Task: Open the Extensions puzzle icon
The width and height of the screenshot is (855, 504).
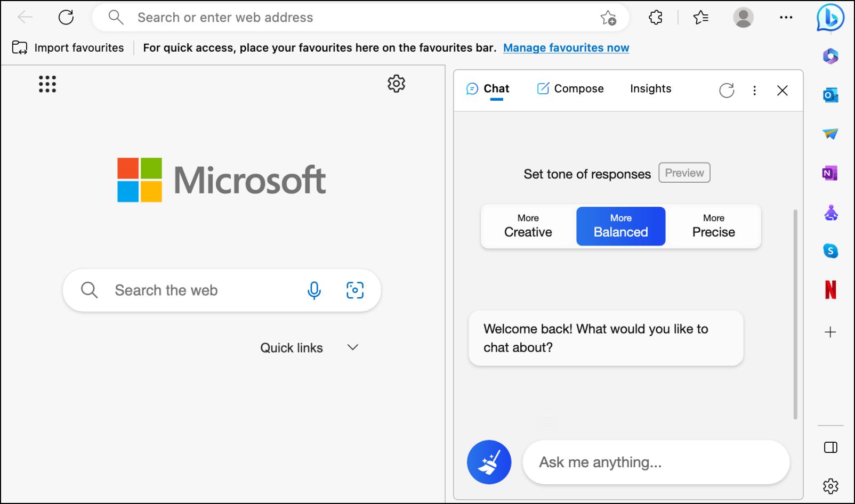Action: [x=656, y=18]
